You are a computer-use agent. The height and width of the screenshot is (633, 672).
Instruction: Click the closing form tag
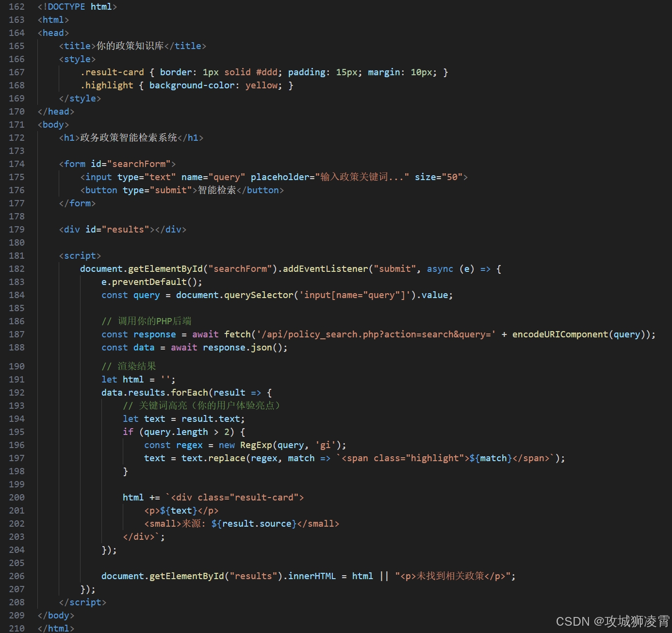(77, 203)
